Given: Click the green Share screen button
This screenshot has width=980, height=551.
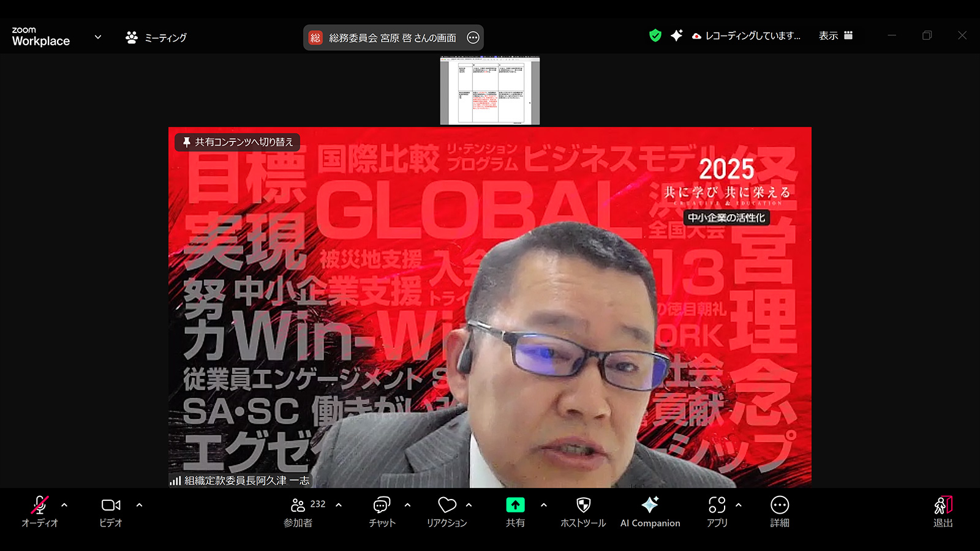Looking at the screenshot, I should pos(515,512).
